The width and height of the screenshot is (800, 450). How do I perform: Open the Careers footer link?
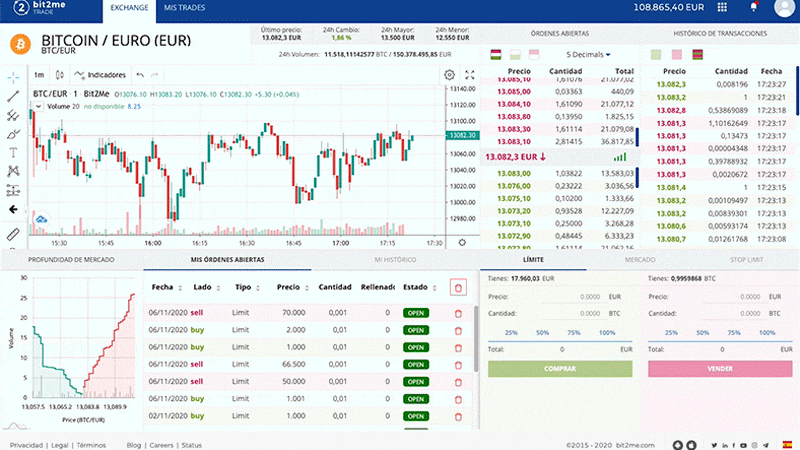[x=161, y=445]
